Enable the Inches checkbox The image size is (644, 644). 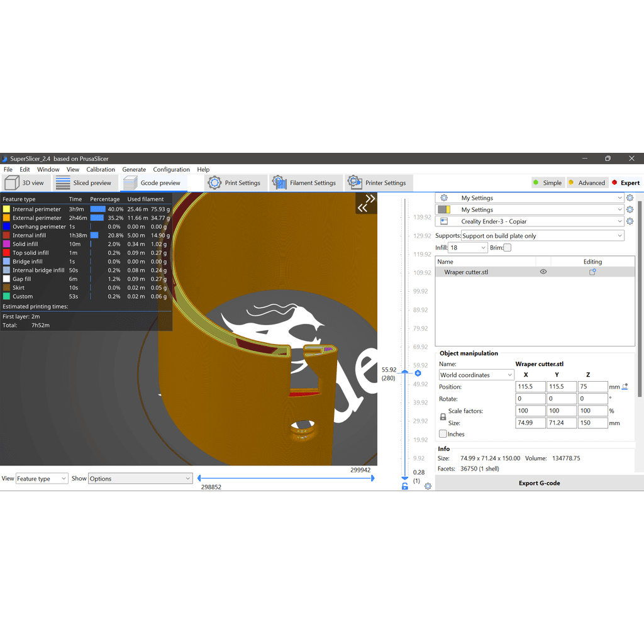click(x=443, y=434)
